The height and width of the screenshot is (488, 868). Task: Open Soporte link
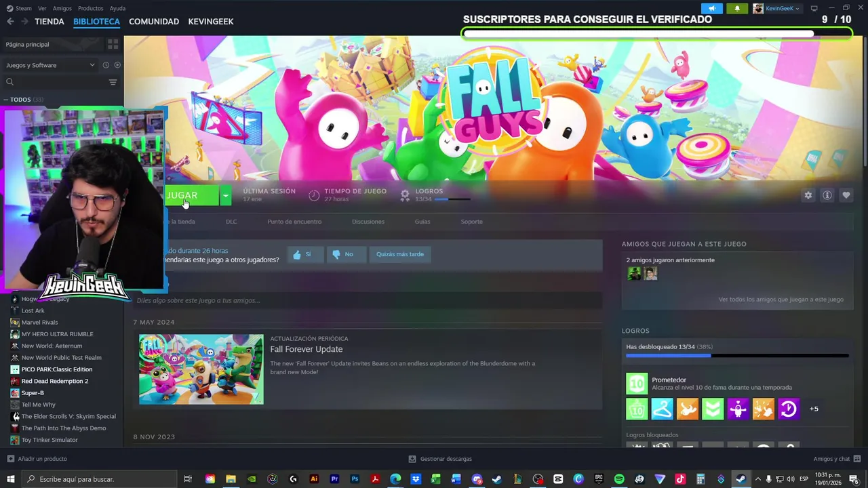(x=472, y=222)
